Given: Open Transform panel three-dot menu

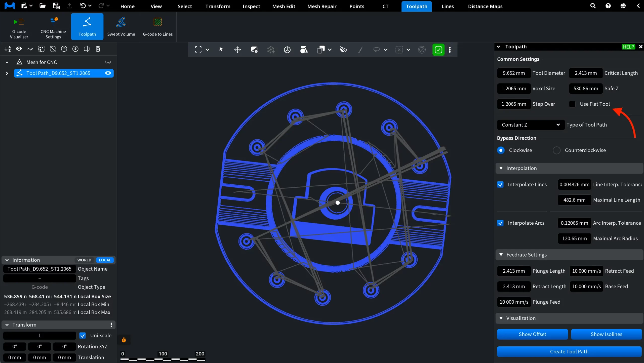Looking at the screenshot, I should (x=111, y=325).
